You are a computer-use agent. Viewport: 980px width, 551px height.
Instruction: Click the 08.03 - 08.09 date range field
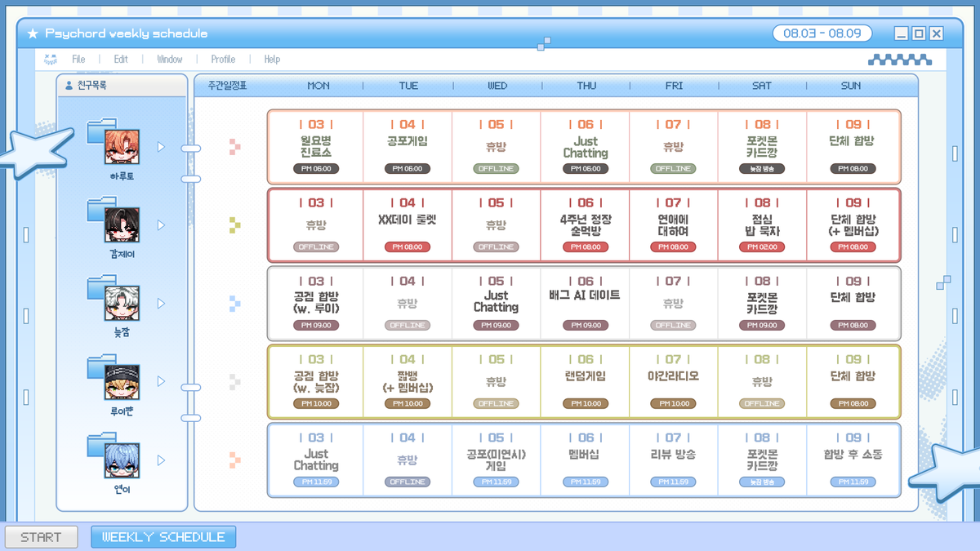coord(822,33)
